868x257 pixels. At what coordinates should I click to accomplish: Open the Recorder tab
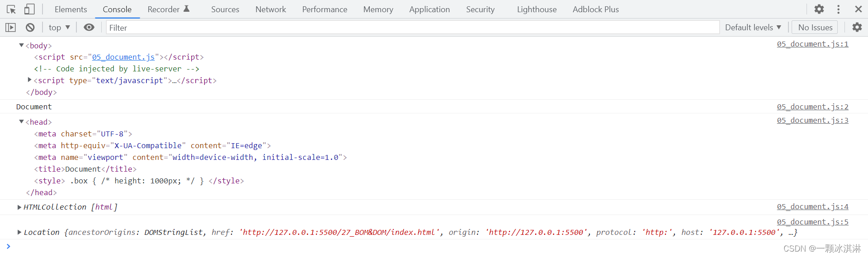(163, 9)
